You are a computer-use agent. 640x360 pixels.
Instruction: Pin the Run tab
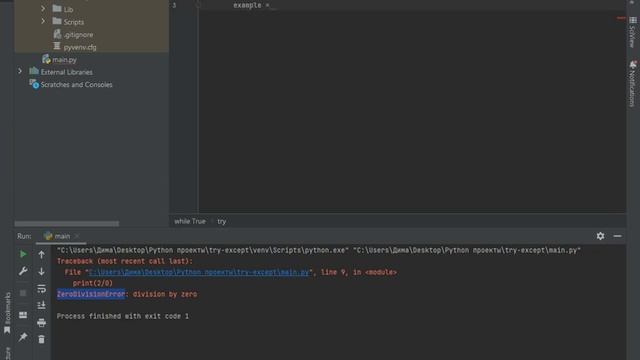[23, 337]
